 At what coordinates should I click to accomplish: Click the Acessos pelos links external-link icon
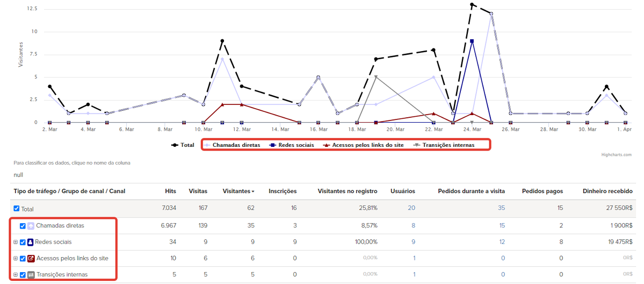[x=31, y=259]
